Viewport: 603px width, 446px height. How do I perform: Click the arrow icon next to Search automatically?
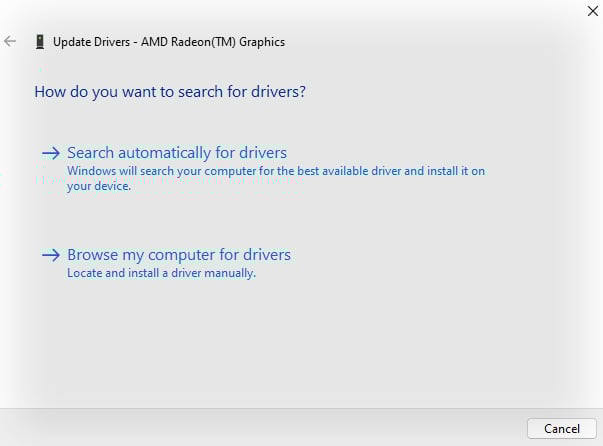point(51,153)
